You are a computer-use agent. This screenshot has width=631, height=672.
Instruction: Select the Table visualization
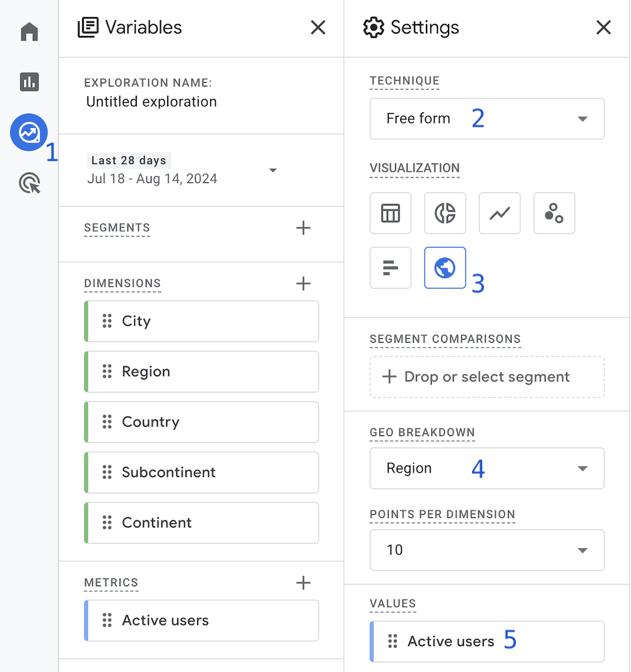point(391,213)
